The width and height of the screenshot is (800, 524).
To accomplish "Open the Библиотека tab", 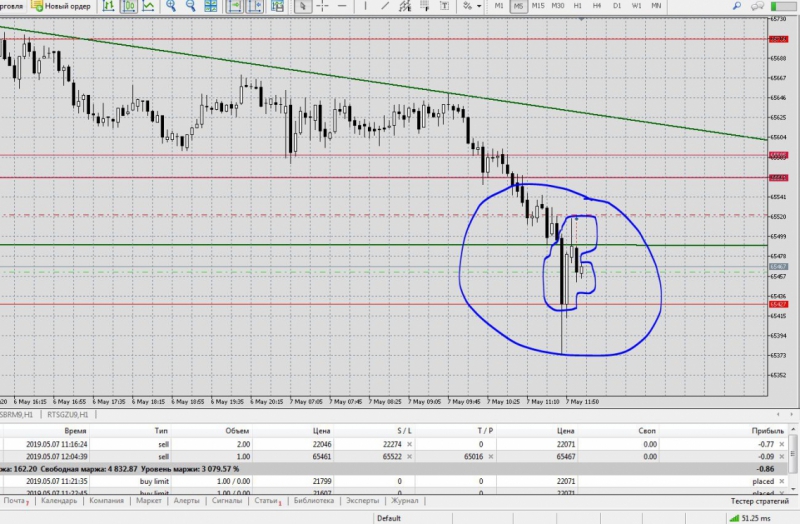I will point(314,501).
